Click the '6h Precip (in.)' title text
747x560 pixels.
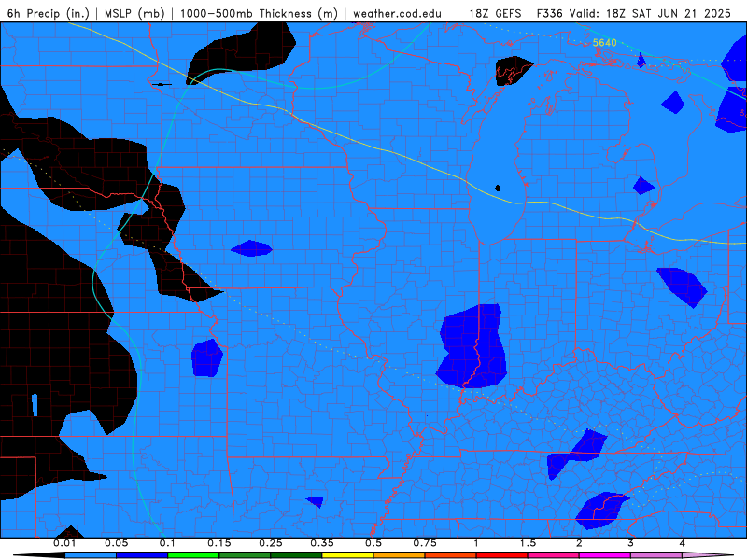[49, 13]
